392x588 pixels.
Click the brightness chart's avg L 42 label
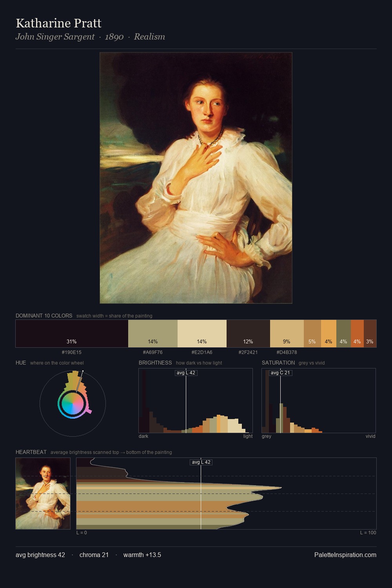186,373
